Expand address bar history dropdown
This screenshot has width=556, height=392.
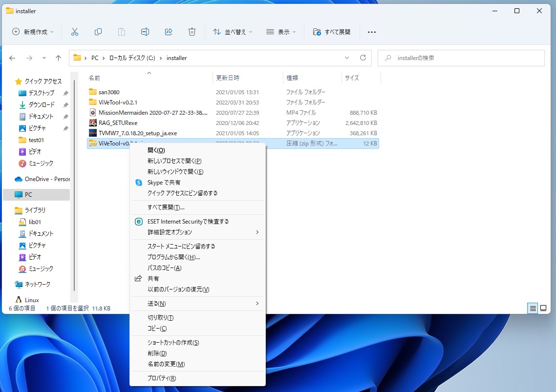coord(347,58)
